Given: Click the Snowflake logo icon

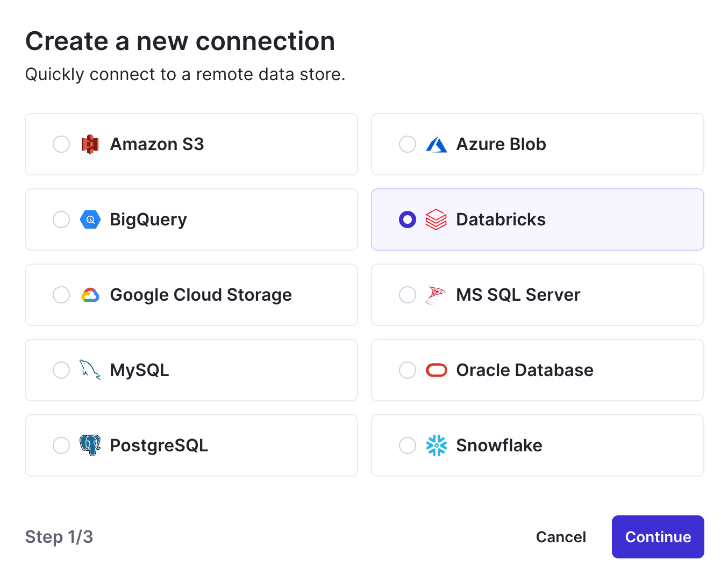Looking at the screenshot, I should (437, 445).
